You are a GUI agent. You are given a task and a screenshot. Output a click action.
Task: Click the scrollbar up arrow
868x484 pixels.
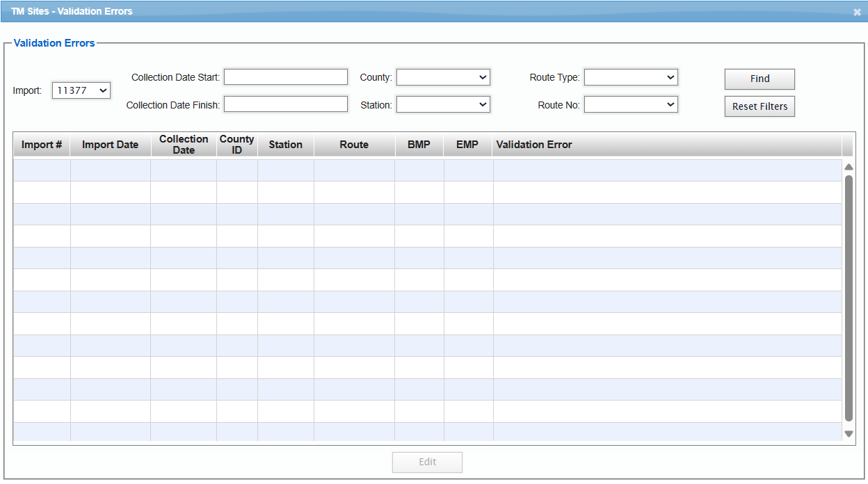point(849,167)
